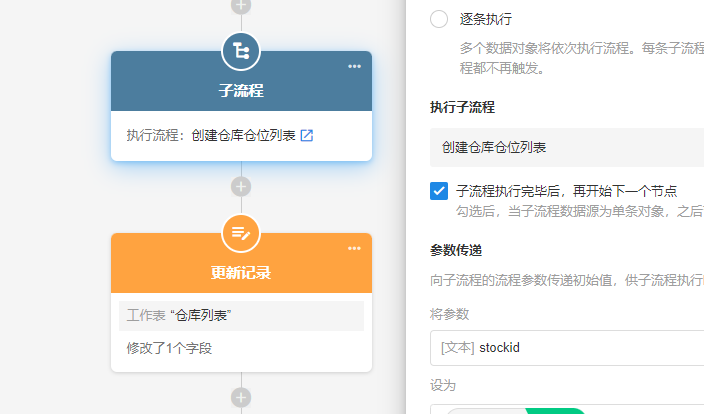Click the 更新记录 node pencil icon

click(x=240, y=233)
